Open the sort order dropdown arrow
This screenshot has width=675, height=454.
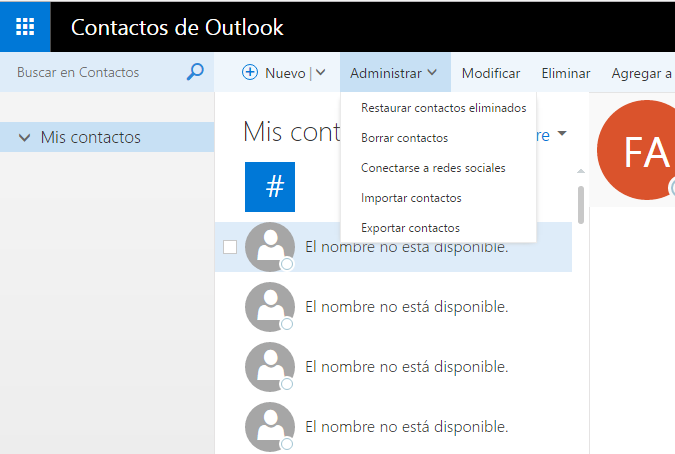point(562,133)
